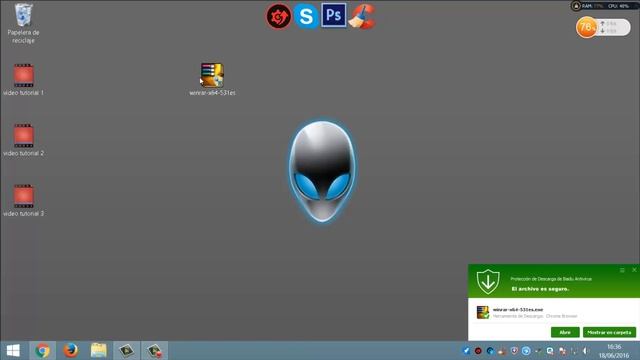Image resolution: width=640 pixels, height=360 pixels.
Task: Click the blue checkmark tray icon
Action: pyautogui.click(x=466, y=351)
